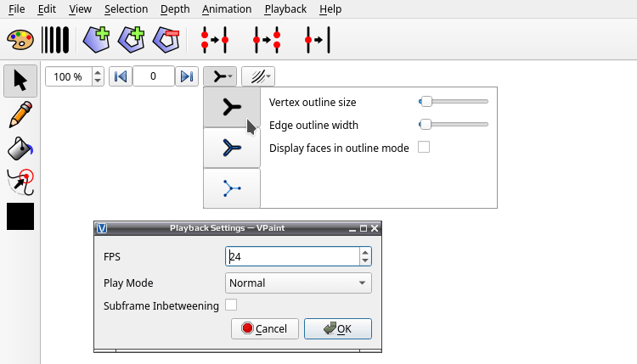Image resolution: width=637 pixels, height=364 pixels.
Task: Click the "Subframe Inbetweening" label
Action: (x=161, y=305)
